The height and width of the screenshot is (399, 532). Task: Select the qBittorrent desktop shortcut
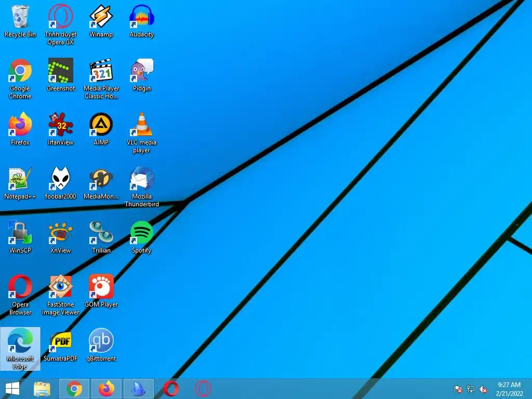(101, 345)
